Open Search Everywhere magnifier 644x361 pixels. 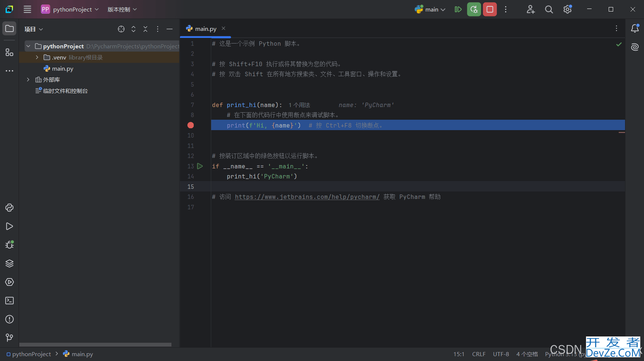pos(549,9)
